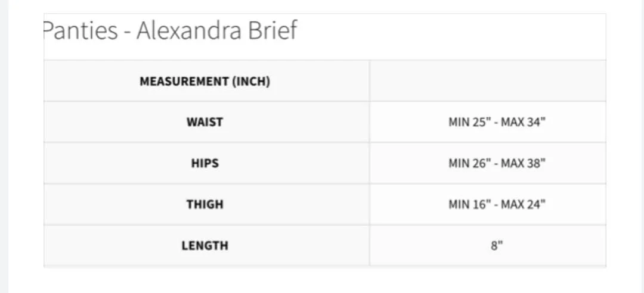The height and width of the screenshot is (293, 644).
Task: Select the MIN 26" - MAX 38" value
Action: click(x=497, y=163)
